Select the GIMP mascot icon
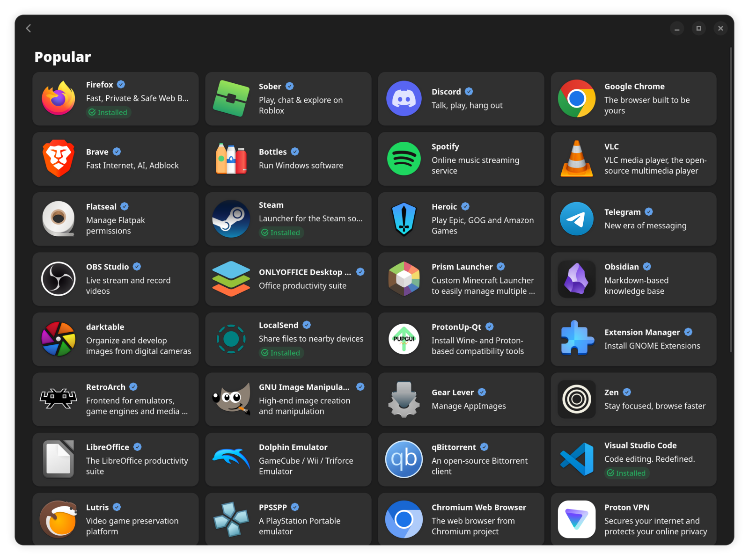The height and width of the screenshot is (560, 749). click(x=231, y=399)
